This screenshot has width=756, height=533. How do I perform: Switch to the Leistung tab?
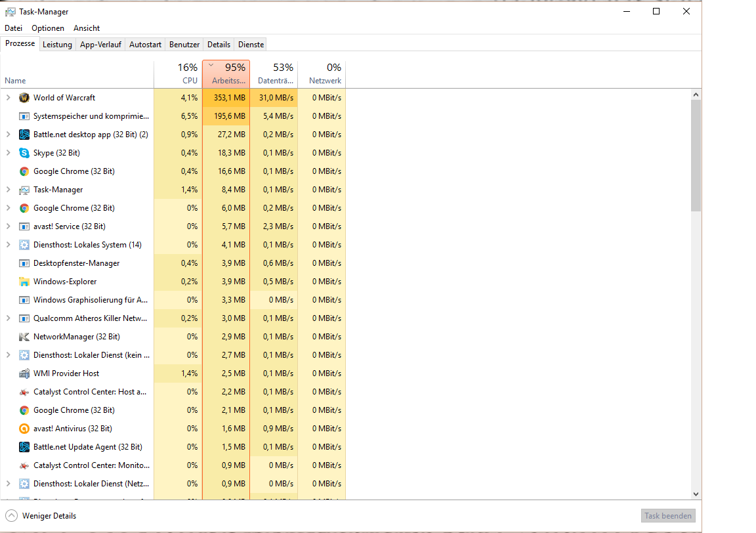[x=57, y=45]
